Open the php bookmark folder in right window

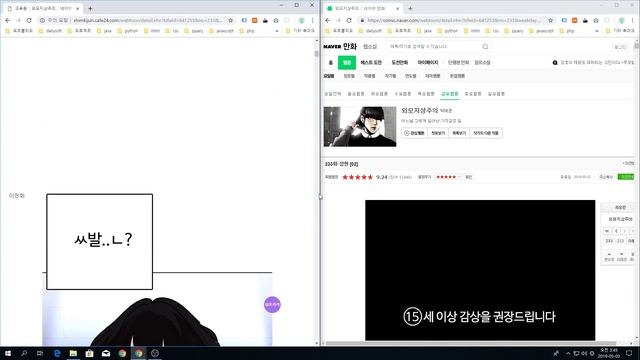click(567, 31)
